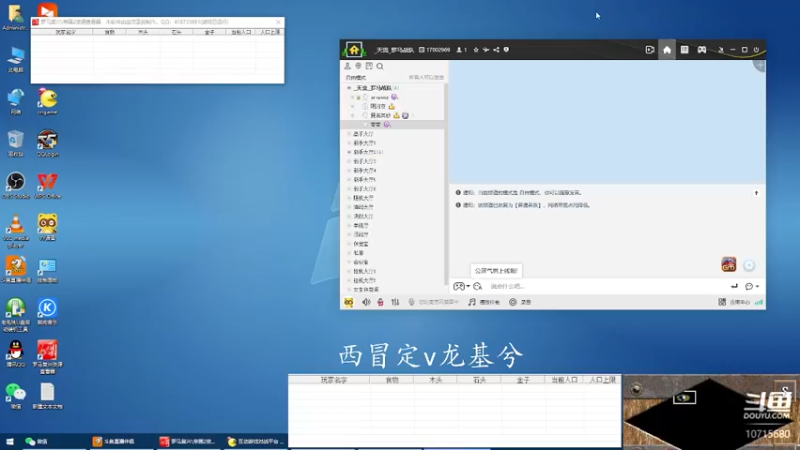Click the member profile icon above channel list

tap(347, 66)
